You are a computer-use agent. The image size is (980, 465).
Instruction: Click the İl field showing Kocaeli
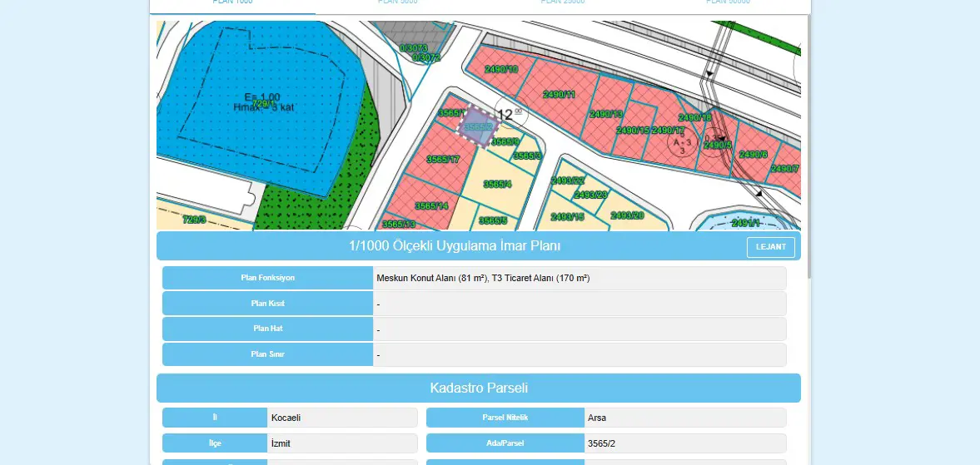coord(290,418)
